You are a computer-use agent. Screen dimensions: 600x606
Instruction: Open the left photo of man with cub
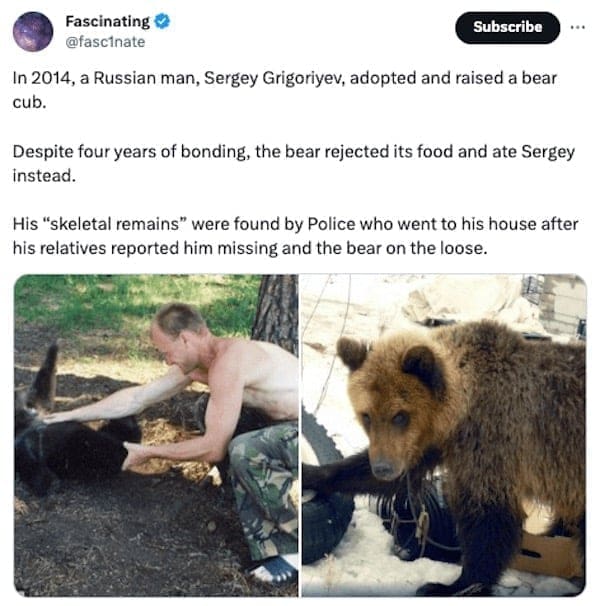point(156,435)
